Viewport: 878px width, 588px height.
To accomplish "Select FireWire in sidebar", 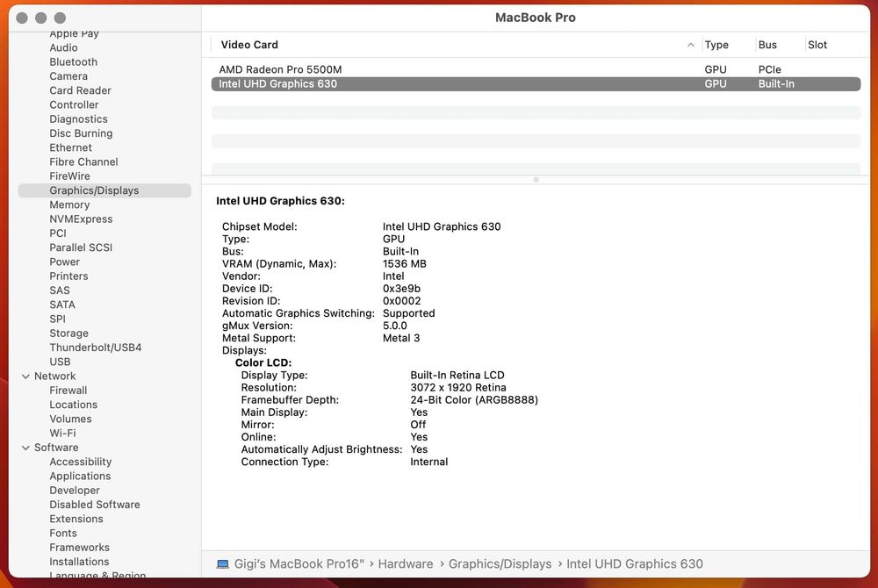I will (69, 176).
